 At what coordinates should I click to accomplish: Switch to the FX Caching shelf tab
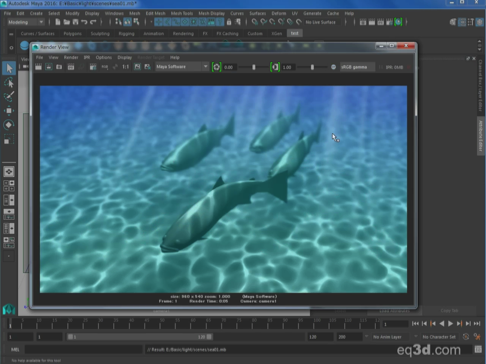(x=227, y=34)
